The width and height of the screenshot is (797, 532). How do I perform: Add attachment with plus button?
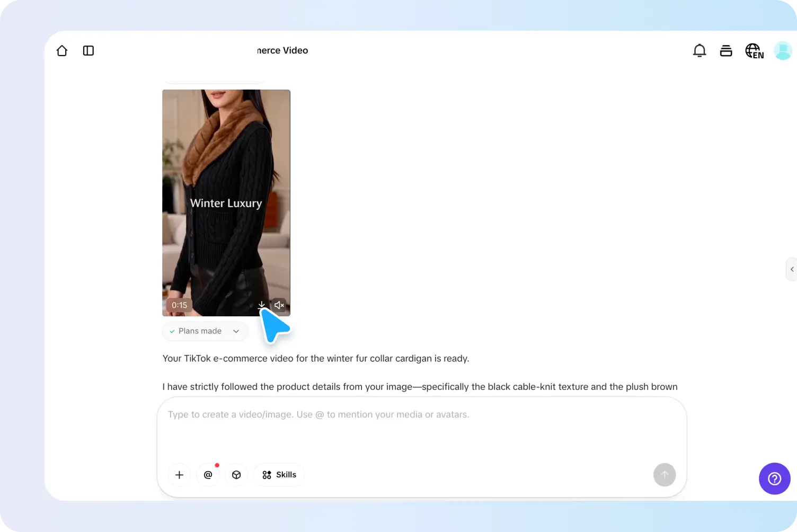(x=179, y=475)
